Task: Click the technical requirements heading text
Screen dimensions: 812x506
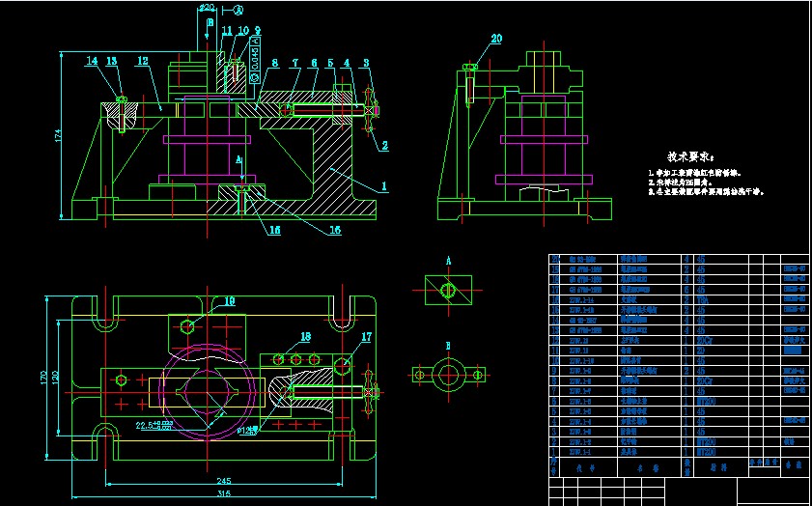Action: [x=689, y=155]
